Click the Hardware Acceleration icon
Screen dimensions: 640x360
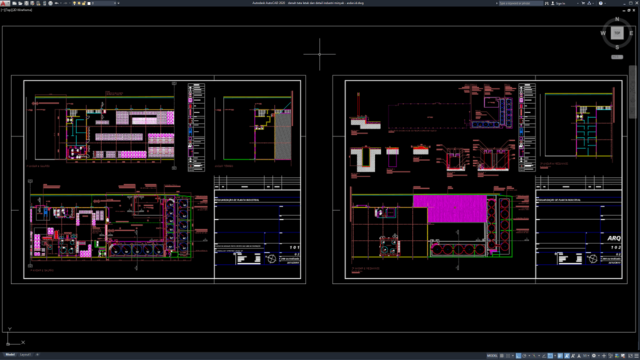617,356
